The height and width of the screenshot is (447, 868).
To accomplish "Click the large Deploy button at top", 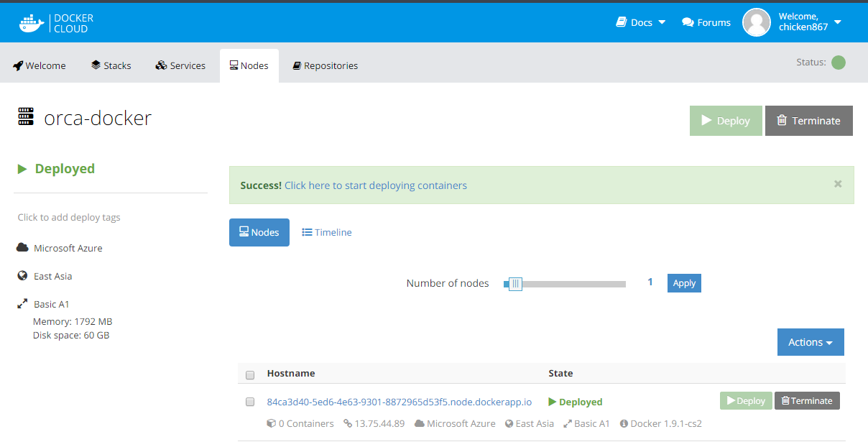I will pos(726,121).
